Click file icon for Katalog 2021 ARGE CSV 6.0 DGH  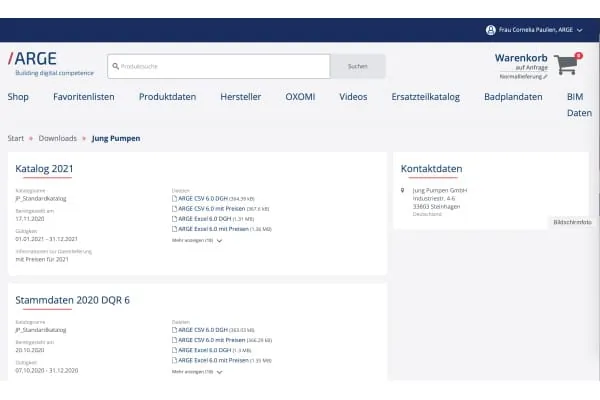pos(175,198)
